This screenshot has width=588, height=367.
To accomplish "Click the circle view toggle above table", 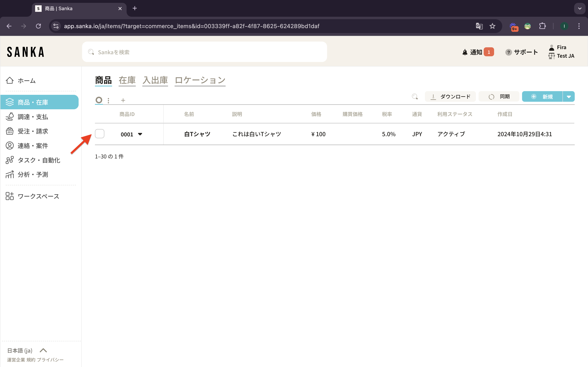I will [x=99, y=100].
